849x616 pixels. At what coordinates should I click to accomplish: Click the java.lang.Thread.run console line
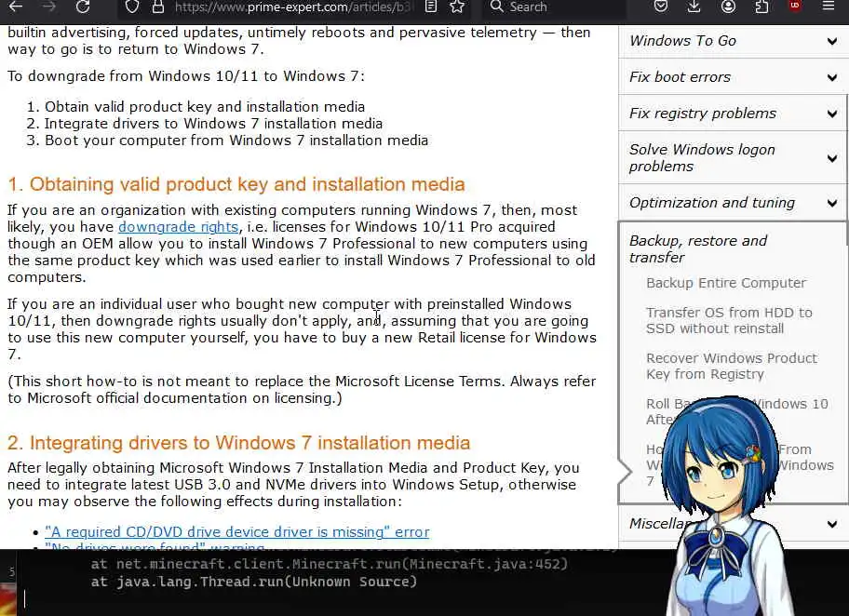click(x=254, y=582)
